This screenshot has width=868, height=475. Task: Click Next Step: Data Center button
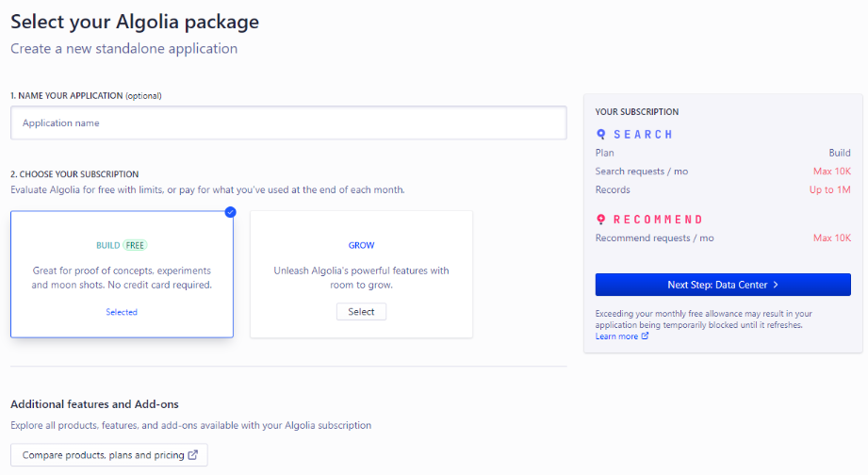722,285
